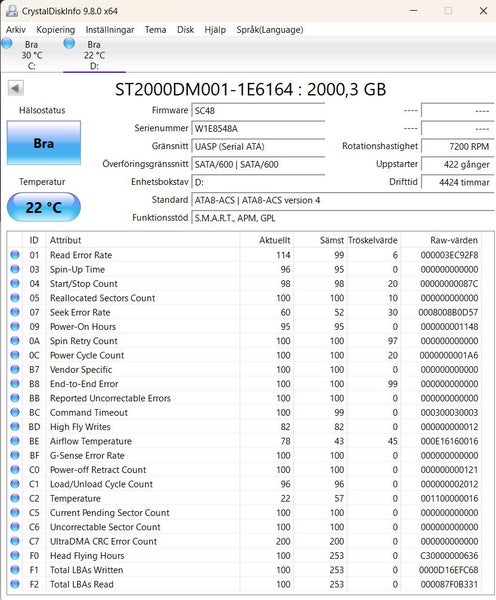Open the Inställningar menu
The height and width of the screenshot is (600, 496).
pos(110,30)
